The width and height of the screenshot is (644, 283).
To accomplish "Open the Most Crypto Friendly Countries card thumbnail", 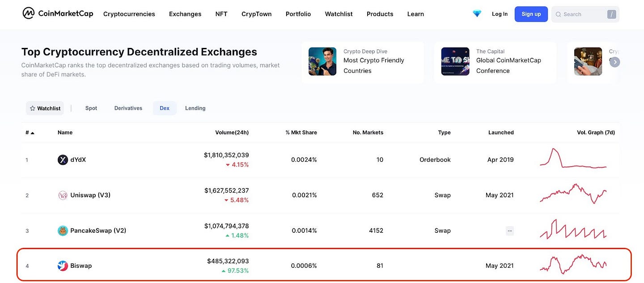I will click(x=322, y=61).
